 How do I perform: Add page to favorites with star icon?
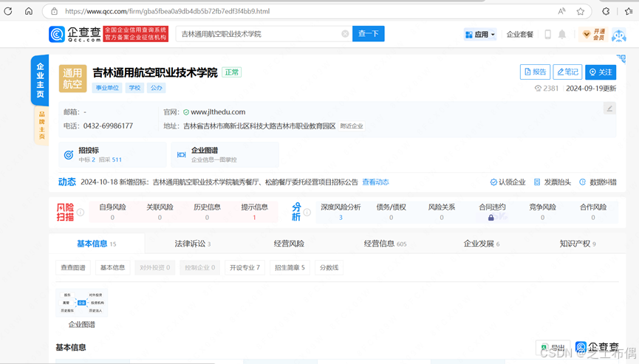(x=581, y=11)
